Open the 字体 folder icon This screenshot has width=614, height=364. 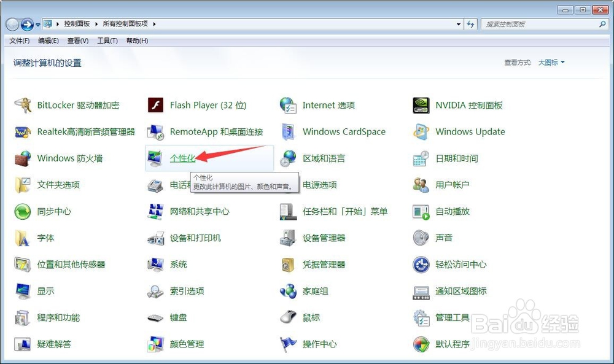(23, 238)
